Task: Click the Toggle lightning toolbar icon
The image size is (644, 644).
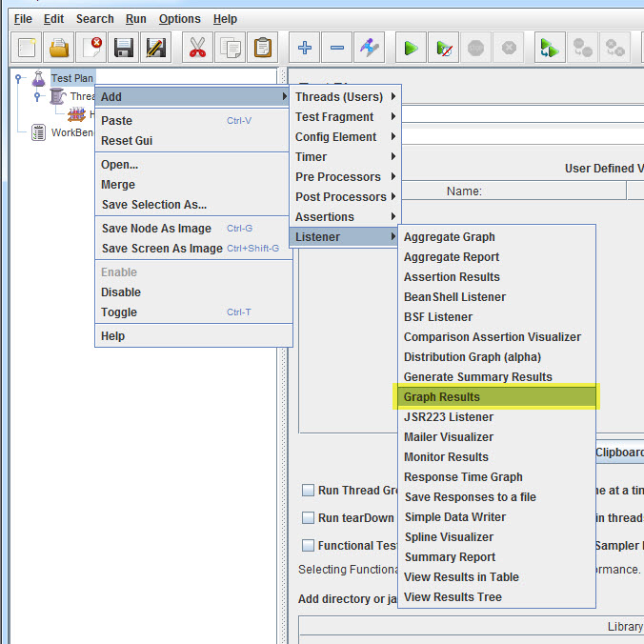Action: click(x=370, y=48)
